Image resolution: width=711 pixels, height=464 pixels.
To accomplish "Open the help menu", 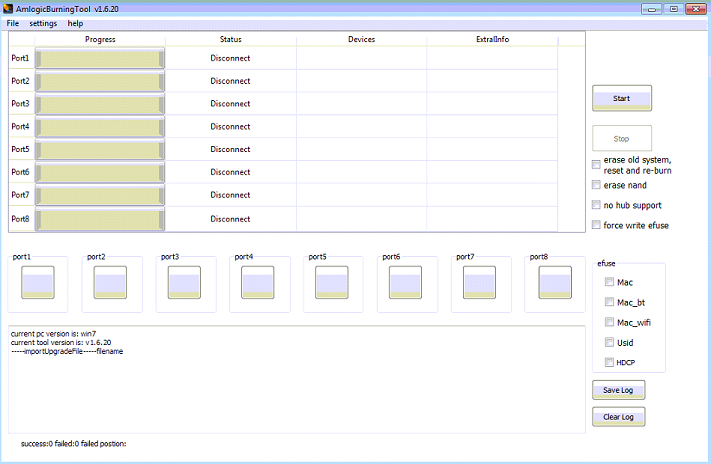I will 75,23.
